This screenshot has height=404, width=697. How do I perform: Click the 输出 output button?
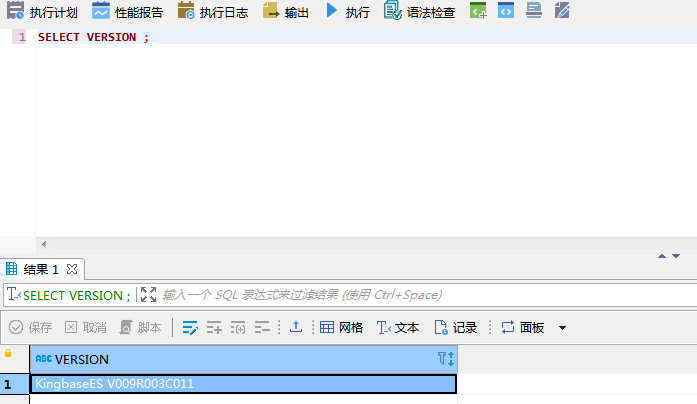pos(286,12)
